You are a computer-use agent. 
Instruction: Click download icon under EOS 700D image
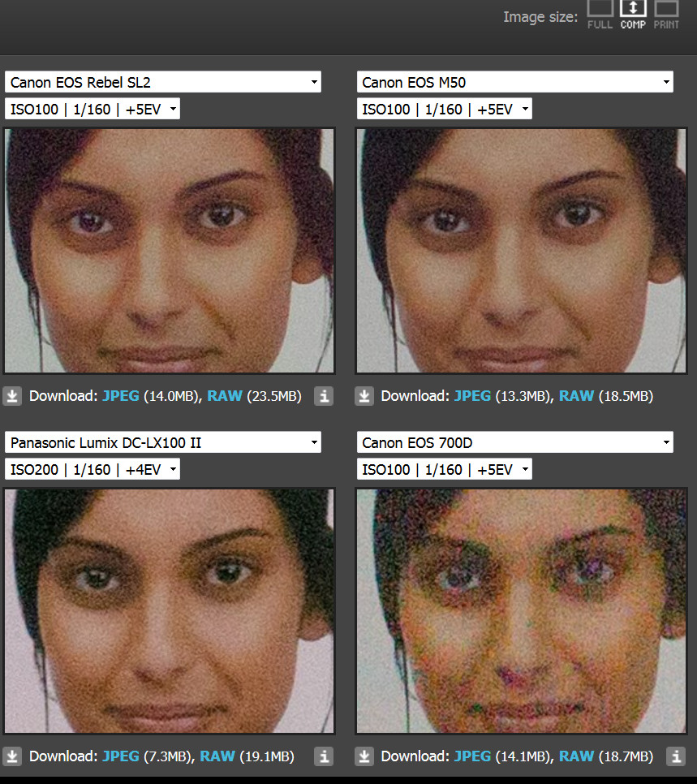[364, 756]
